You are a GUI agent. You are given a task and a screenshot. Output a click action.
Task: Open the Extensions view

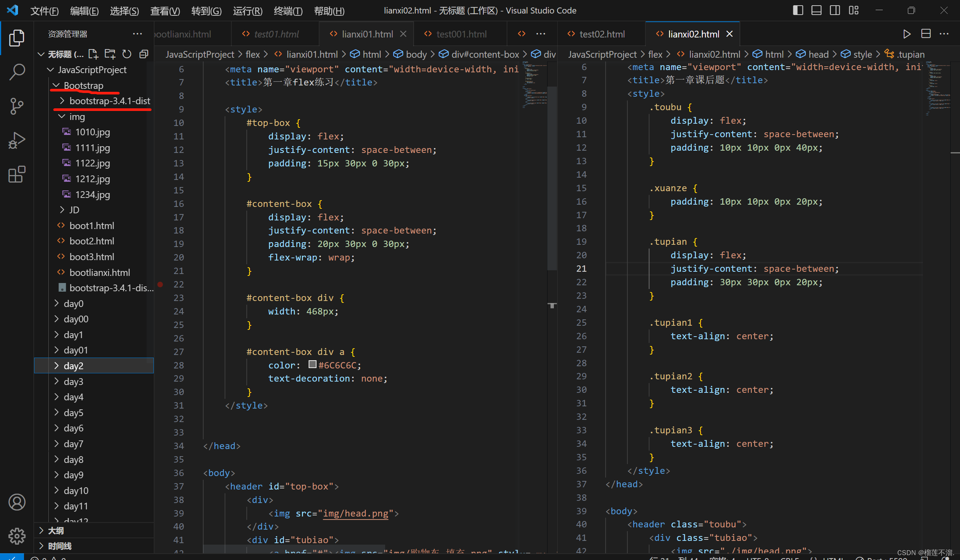tap(17, 175)
